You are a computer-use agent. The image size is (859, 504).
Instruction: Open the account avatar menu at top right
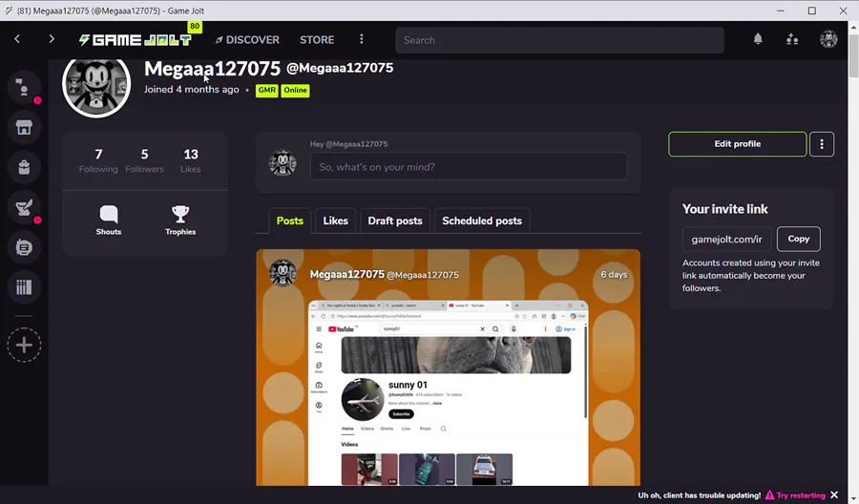(x=828, y=39)
